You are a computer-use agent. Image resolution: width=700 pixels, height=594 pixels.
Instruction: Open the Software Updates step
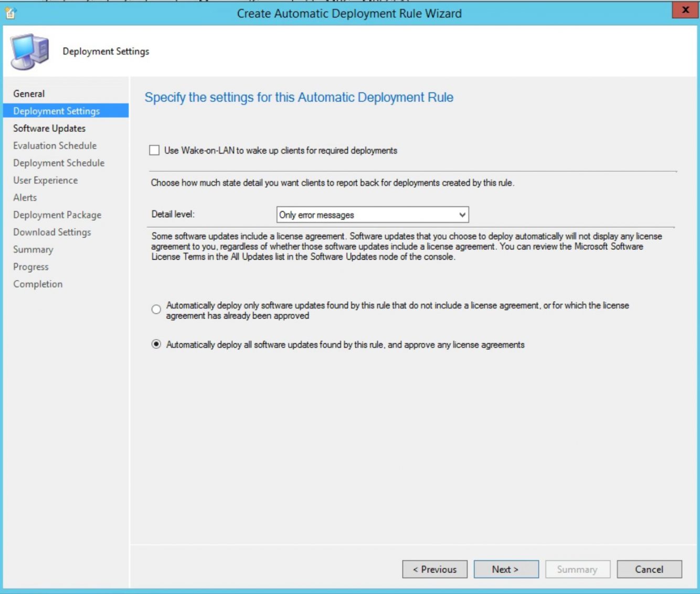49,128
